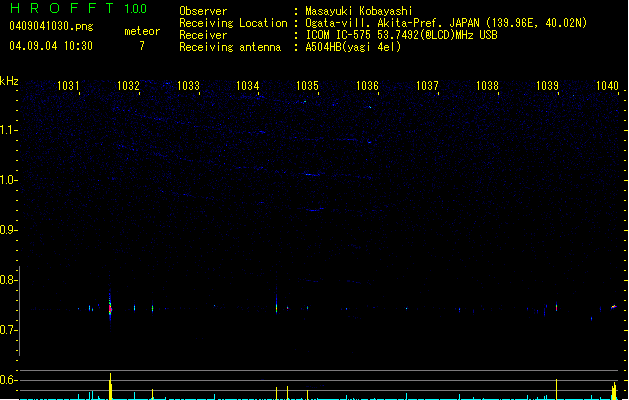The width and height of the screenshot is (629, 400).
Task: Click the 'Receiving antenna' field label
Action: coord(230,47)
